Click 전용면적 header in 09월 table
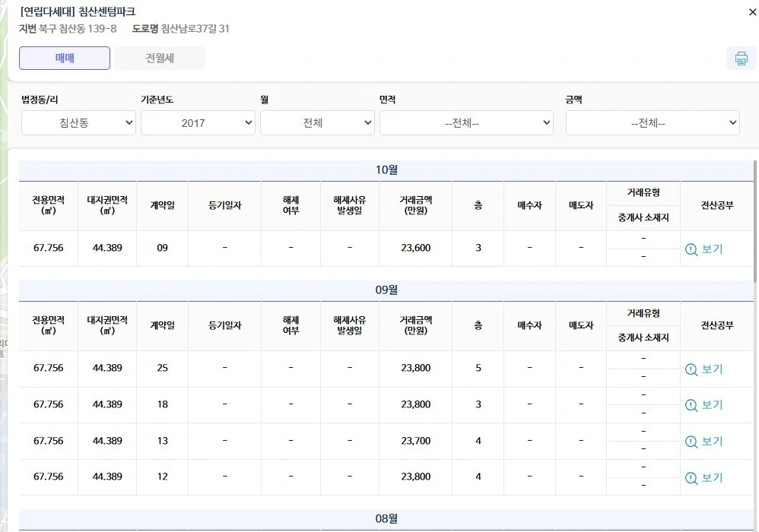759x532 pixels. 49,325
